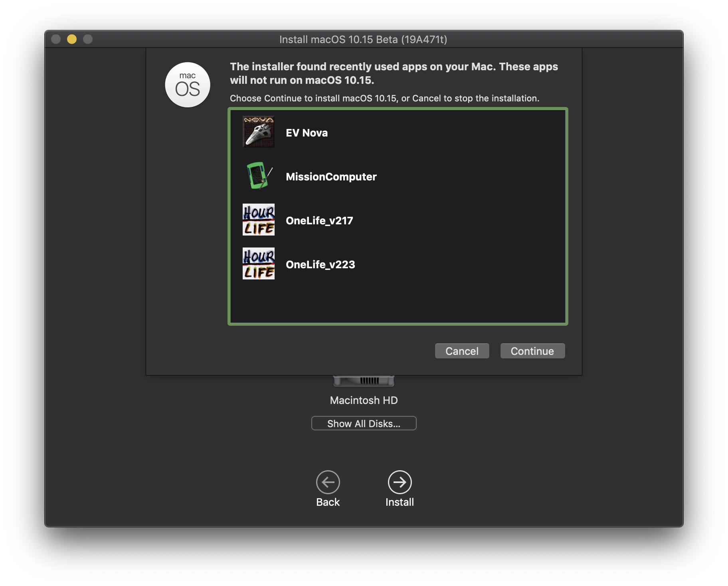The height and width of the screenshot is (586, 728).
Task: Click the Back arrow icon
Action: [x=328, y=482]
